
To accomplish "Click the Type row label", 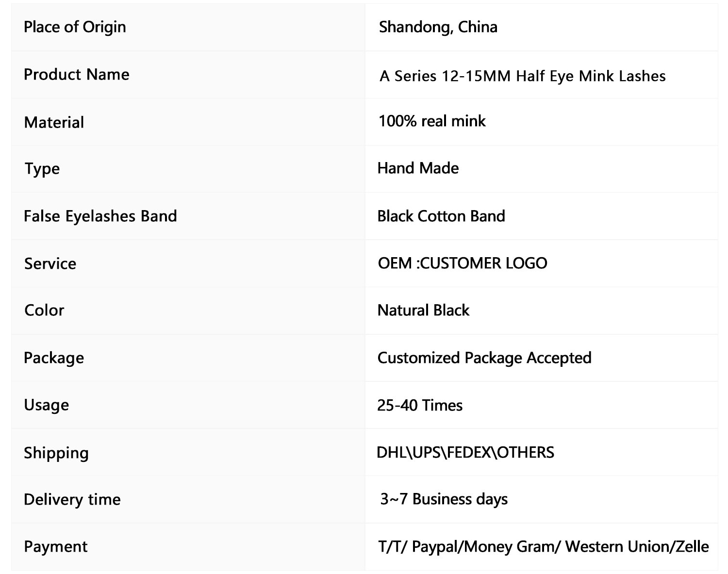I will coord(42,169).
